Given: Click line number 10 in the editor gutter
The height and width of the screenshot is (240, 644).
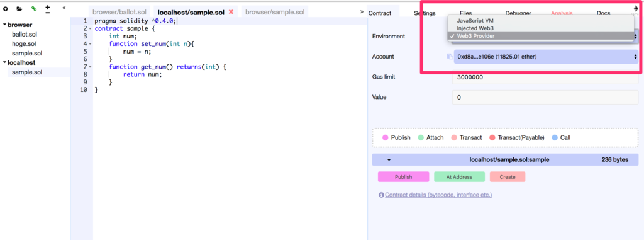Looking at the screenshot, I should [84, 89].
